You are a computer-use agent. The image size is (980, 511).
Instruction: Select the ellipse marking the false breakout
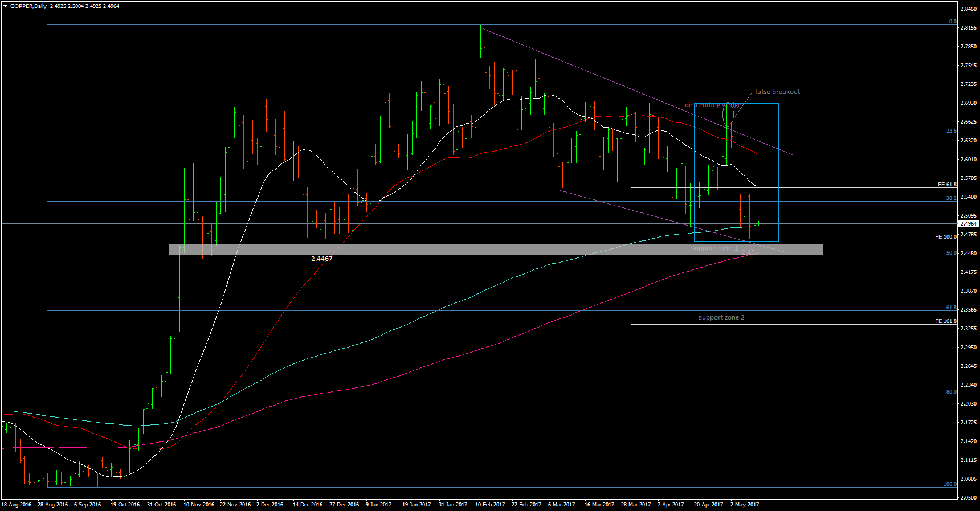pyautogui.click(x=728, y=115)
